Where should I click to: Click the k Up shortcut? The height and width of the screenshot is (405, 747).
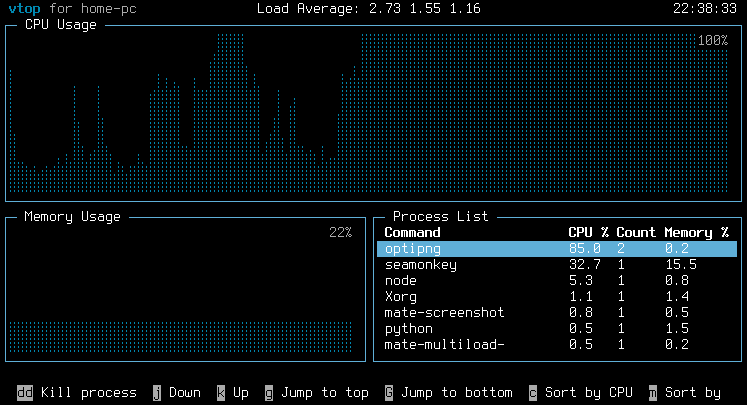(232, 393)
